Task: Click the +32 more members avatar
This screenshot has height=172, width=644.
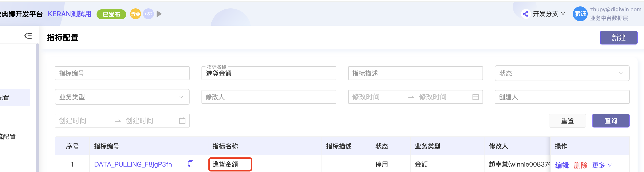Action: click(x=148, y=14)
